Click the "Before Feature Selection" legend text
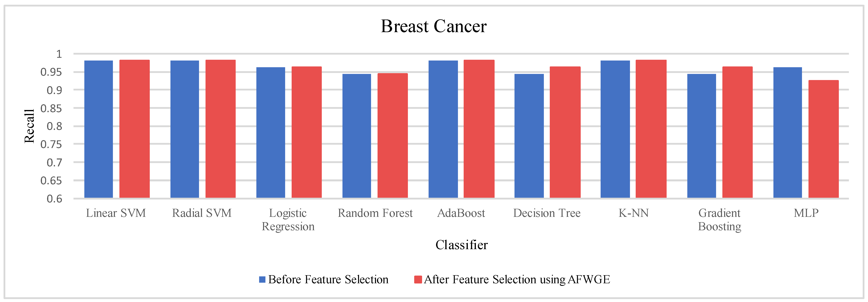The width and height of the screenshot is (868, 302). [x=328, y=279]
